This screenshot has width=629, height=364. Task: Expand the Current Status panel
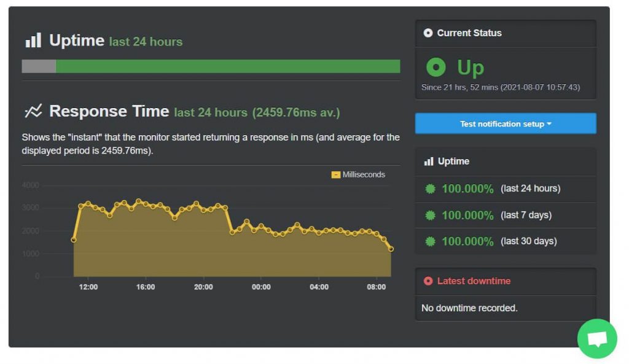click(505, 33)
